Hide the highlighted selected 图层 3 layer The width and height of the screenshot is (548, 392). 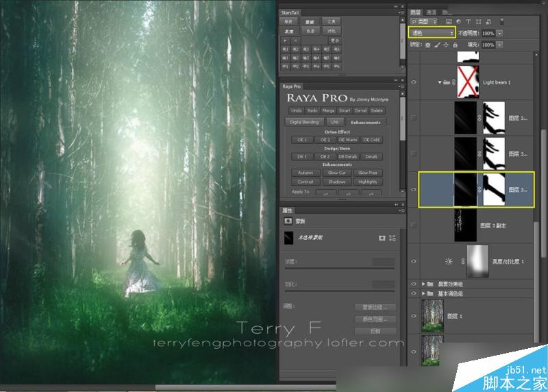(414, 189)
